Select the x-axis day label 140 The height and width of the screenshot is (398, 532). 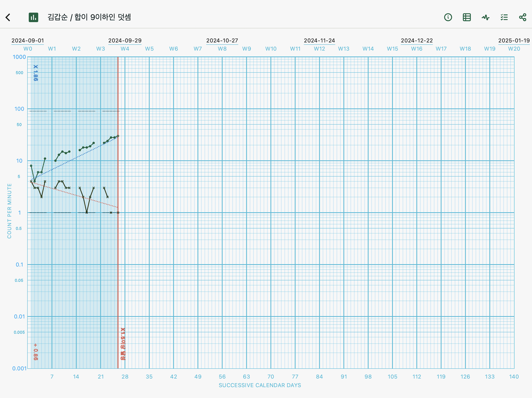coord(514,377)
